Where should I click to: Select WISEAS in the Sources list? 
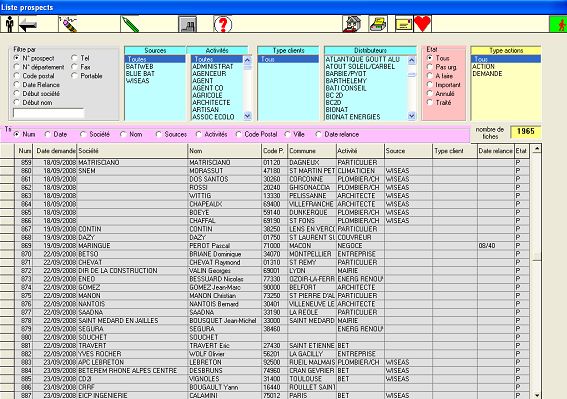tap(137, 81)
